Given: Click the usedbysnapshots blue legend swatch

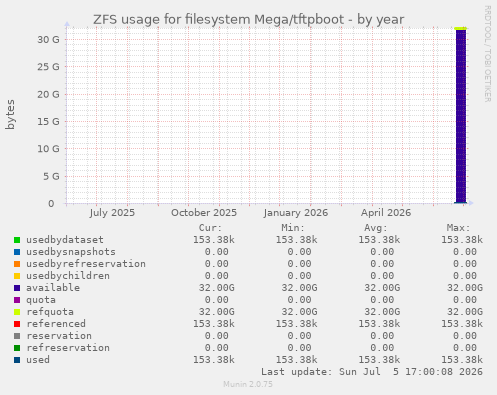Looking at the screenshot, I should [17, 252].
